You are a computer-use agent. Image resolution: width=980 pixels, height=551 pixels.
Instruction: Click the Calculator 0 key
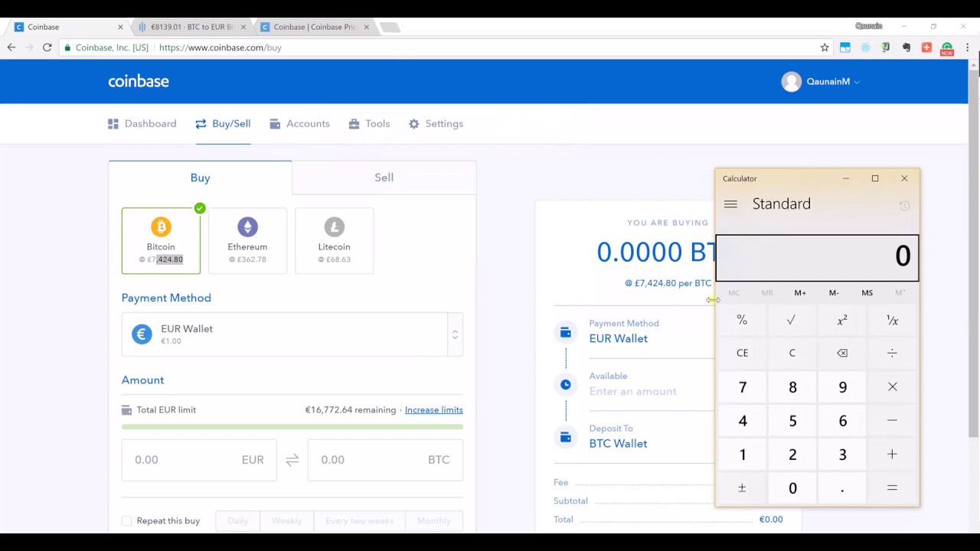pos(792,487)
